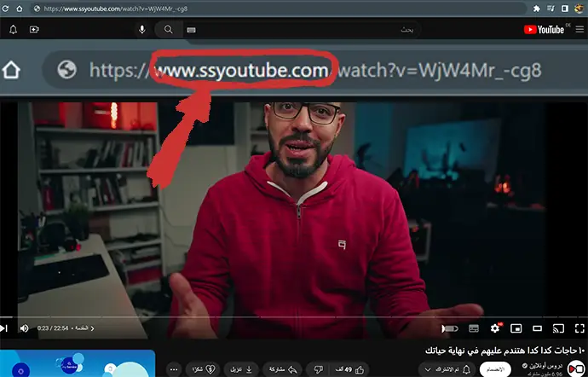Go to YouTube home via logo
588x377 pixels.
(x=545, y=30)
